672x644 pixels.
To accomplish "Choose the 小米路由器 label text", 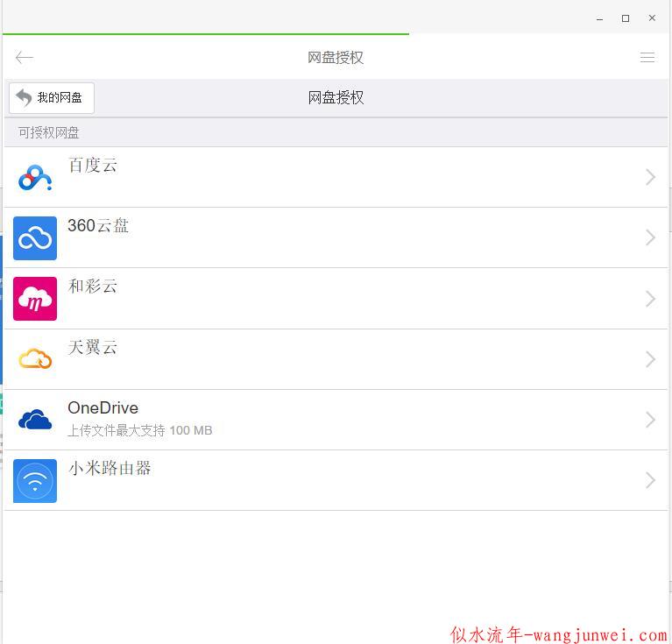I will tap(110, 469).
